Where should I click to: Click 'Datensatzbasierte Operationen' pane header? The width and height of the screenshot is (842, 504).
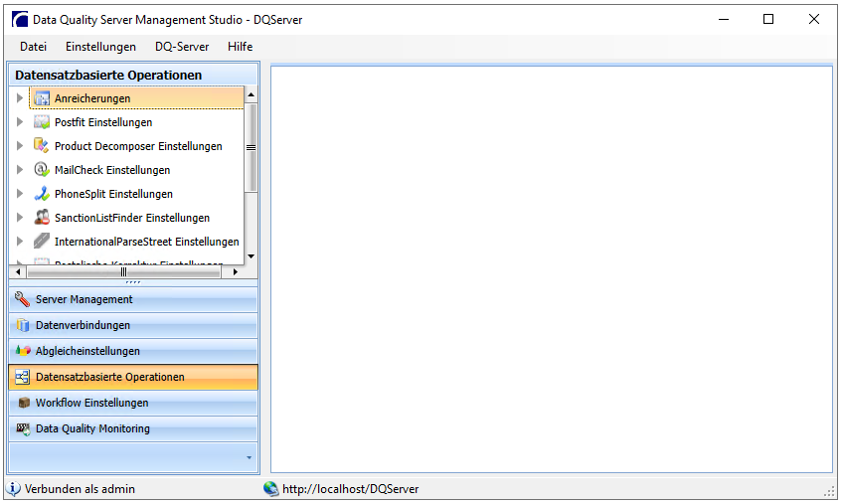(133, 75)
